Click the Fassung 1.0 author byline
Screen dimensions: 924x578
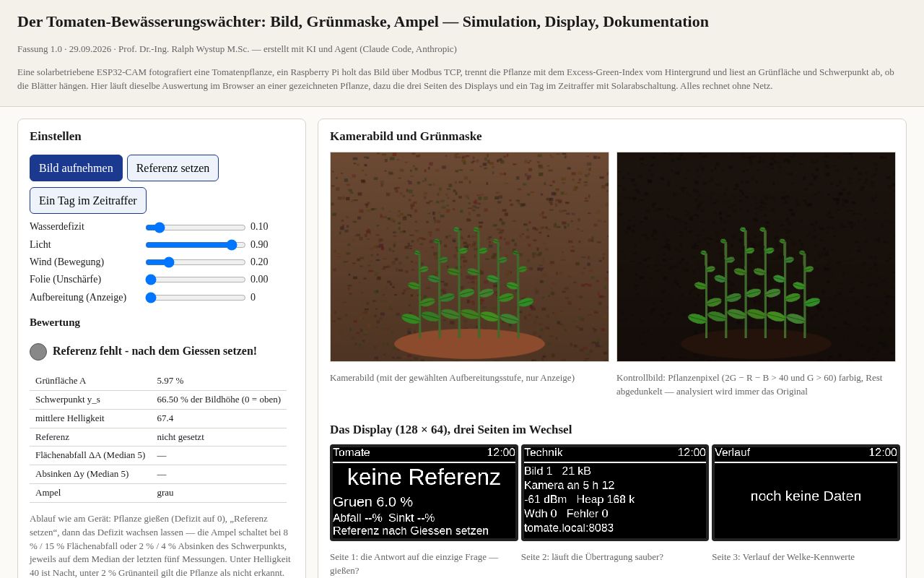pyautogui.click(x=237, y=49)
